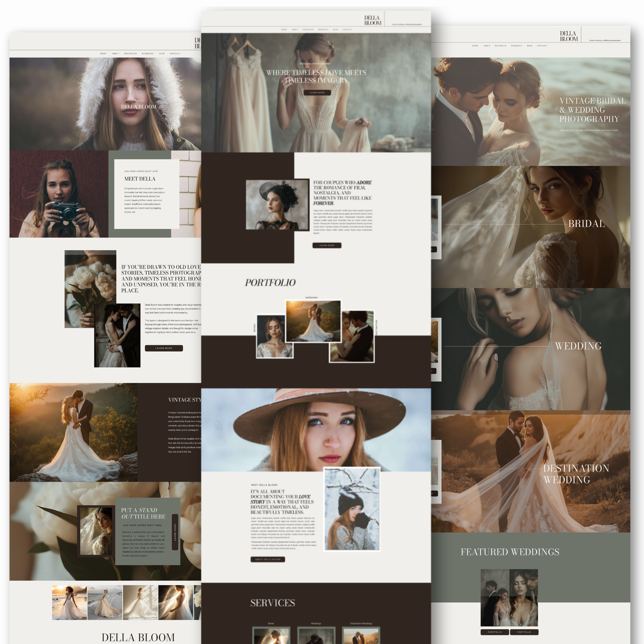Select ABOUT in the right page navigation
The image size is (644, 644).
click(487, 45)
